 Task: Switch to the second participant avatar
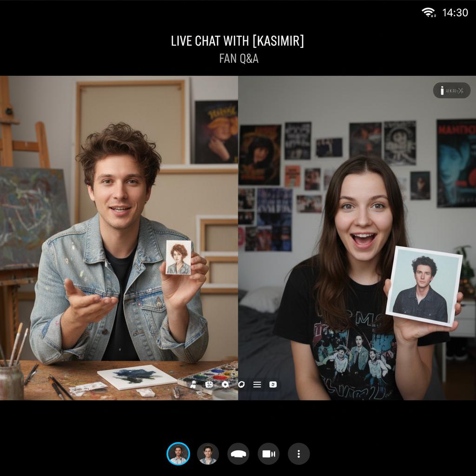click(x=208, y=454)
